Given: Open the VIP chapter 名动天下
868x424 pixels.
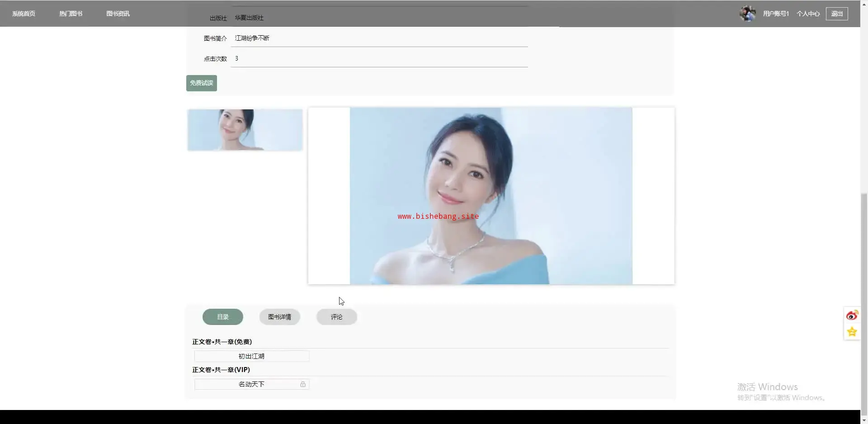Looking at the screenshot, I should click(x=252, y=384).
